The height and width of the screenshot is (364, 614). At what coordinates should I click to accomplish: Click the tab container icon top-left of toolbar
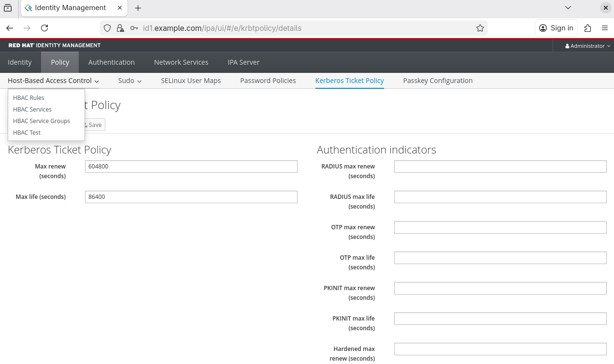click(7, 8)
